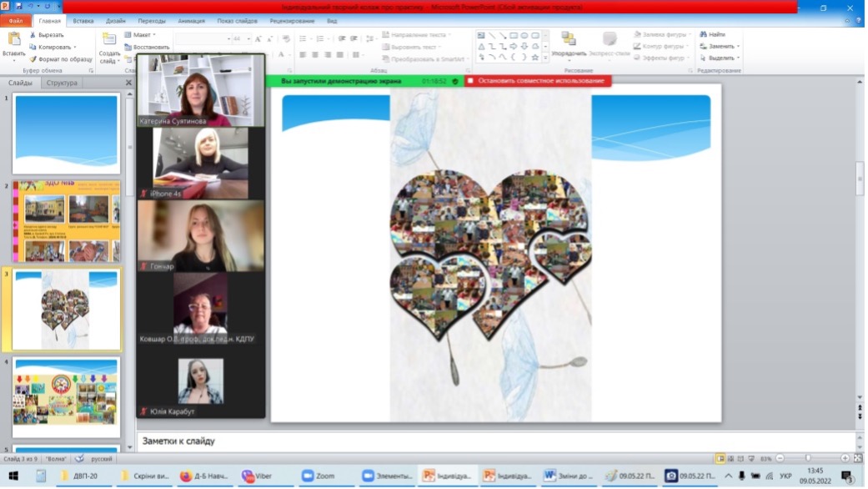Stop screen sharing with the red button
The width and height of the screenshot is (868, 489).
click(x=536, y=81)
